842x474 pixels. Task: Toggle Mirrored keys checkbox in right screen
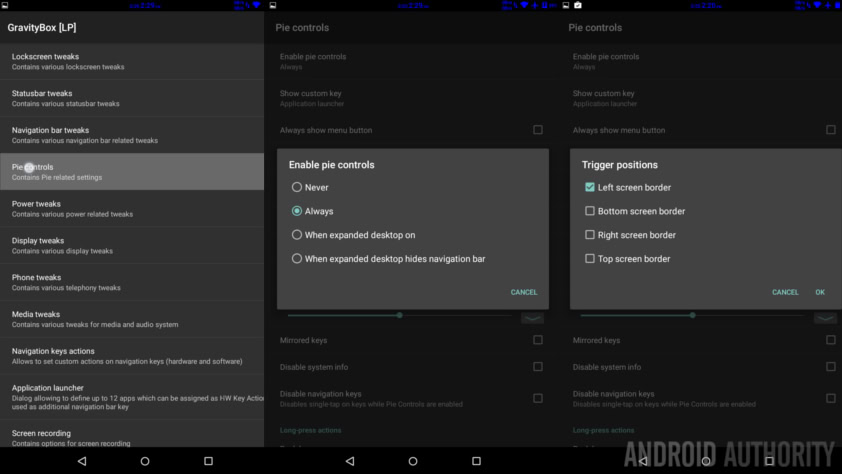(x=831, y=340)
